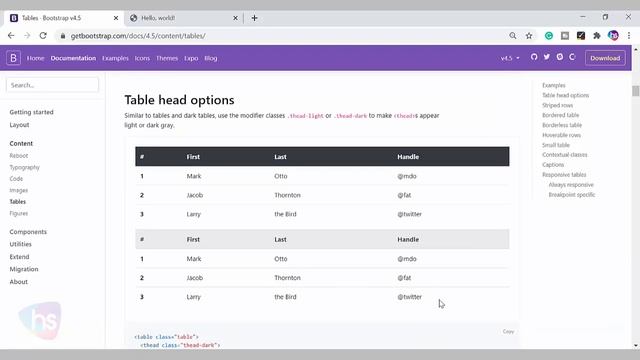Reload the page
640x360 pixels.
coord(43,36)
